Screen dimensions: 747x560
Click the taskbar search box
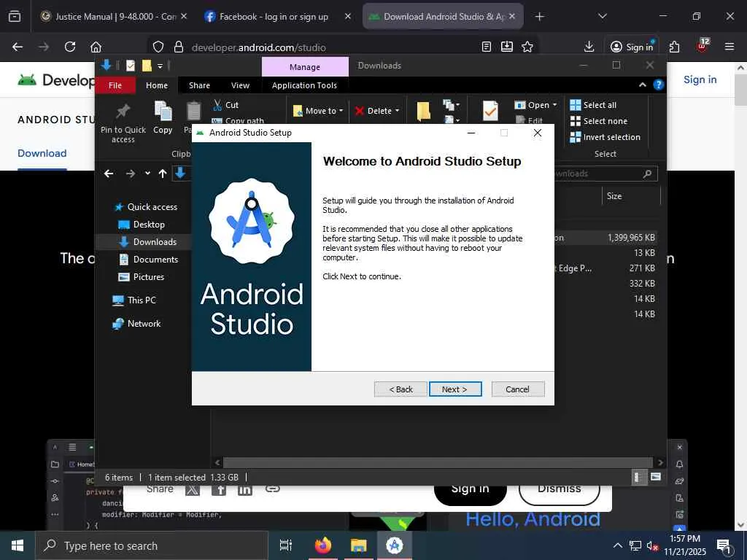point(152,545)
